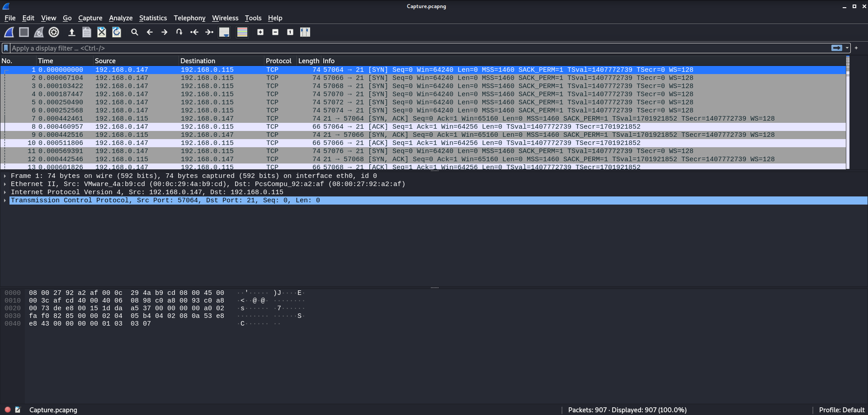The height and width of the screenshot is (415, 868).
Task: Add a display filter button
Action: 856,48
